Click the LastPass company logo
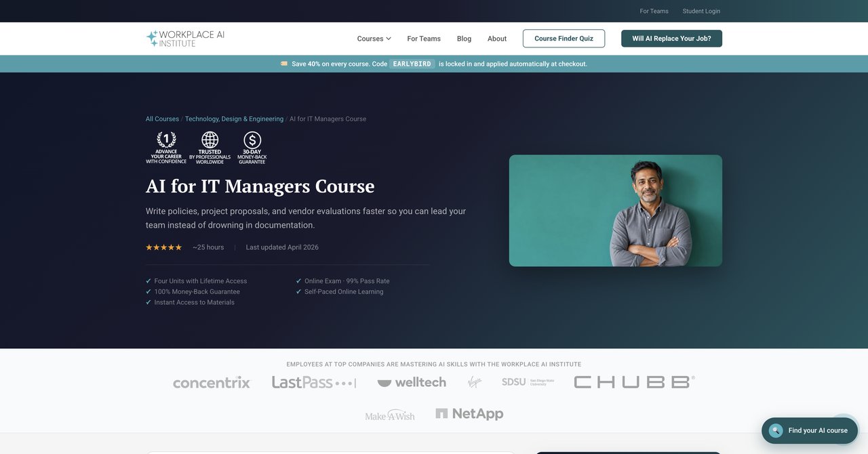 pos(314,382)
